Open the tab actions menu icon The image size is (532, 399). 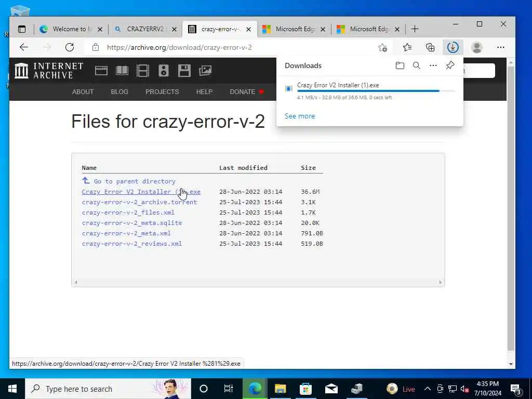point(22,29)
